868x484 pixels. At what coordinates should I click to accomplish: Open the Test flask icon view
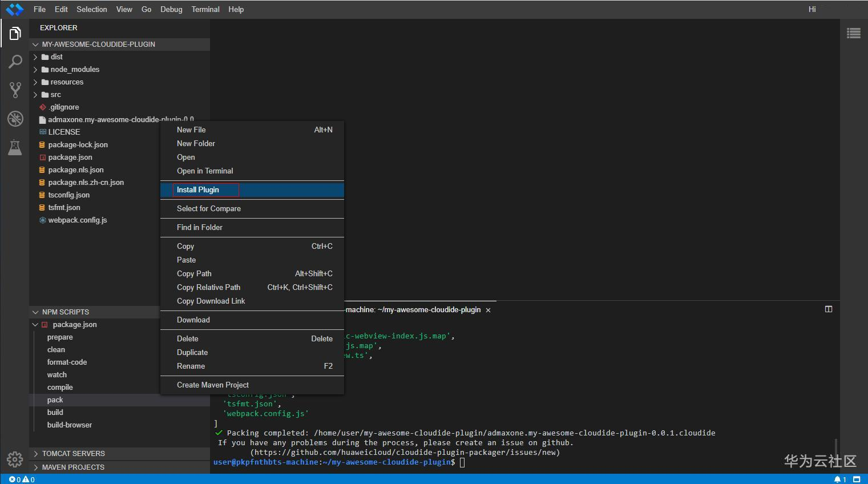(x=15, y=147)
